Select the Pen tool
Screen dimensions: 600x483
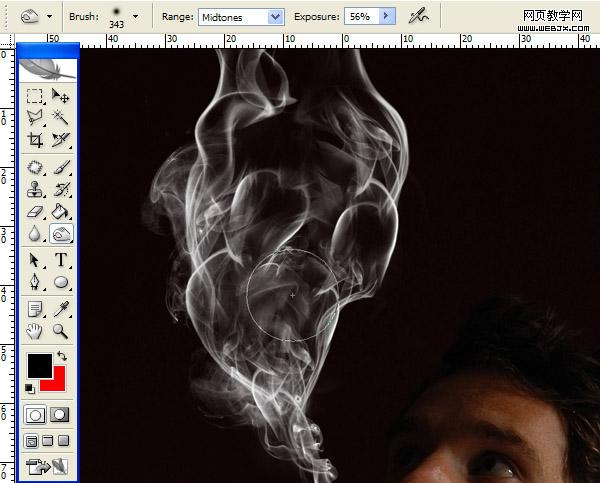pos(34,282)
